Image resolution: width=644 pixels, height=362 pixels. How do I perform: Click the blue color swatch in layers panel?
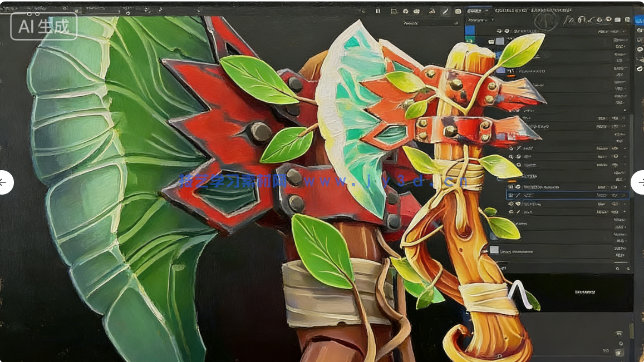pyautogui.click(x=470, y=30)
